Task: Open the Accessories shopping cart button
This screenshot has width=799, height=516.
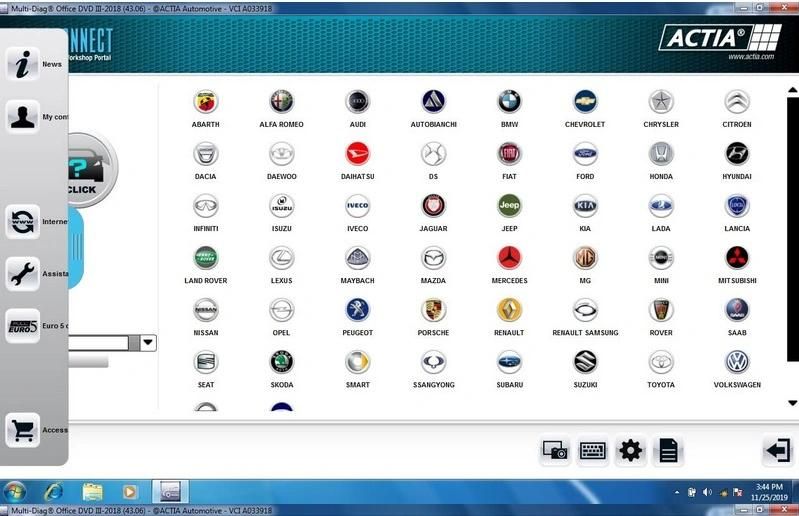Action: pos(22,430)
